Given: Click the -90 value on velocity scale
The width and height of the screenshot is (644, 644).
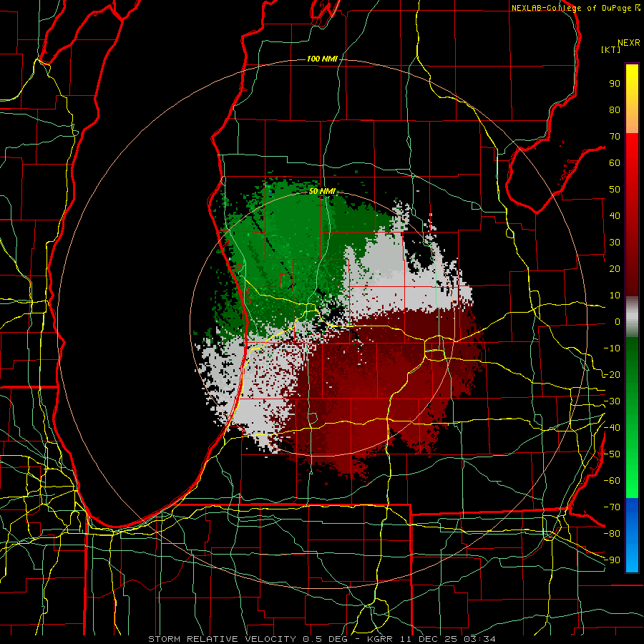Looking at the screenshot, I should coord(612,560).
